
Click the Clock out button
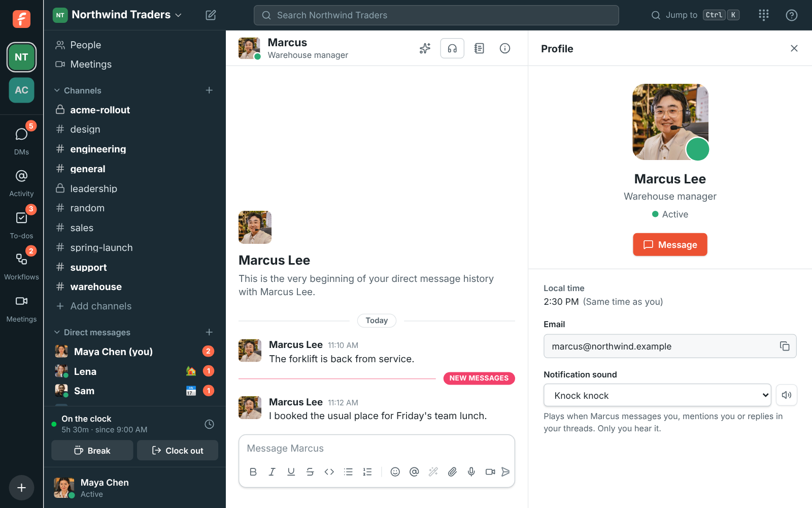pos(178,451)
